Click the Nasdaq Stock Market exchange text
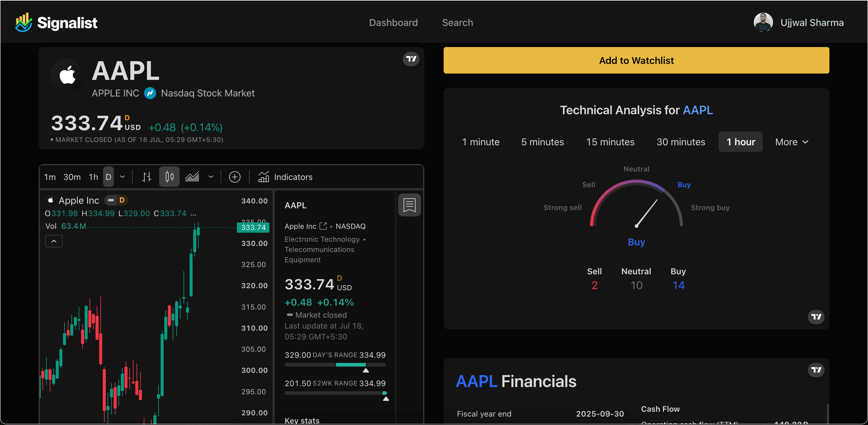Screen dimensions: 868x425 point(208,93)
